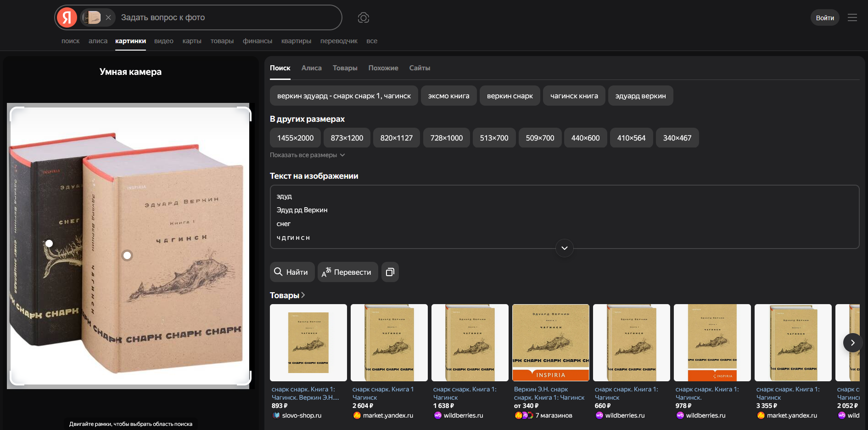Choose the 728×1000 image size

pyautogui.click(x=447, y=138)
